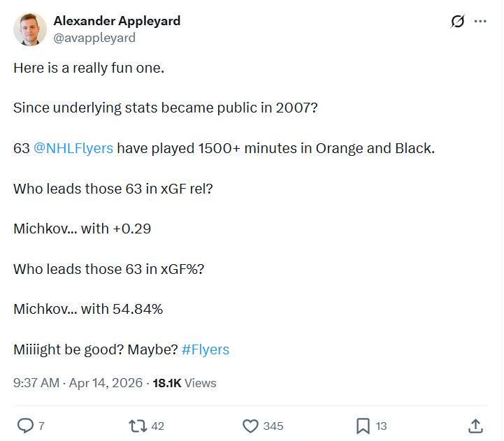Like the post with the heart icon

pos(250,426)
